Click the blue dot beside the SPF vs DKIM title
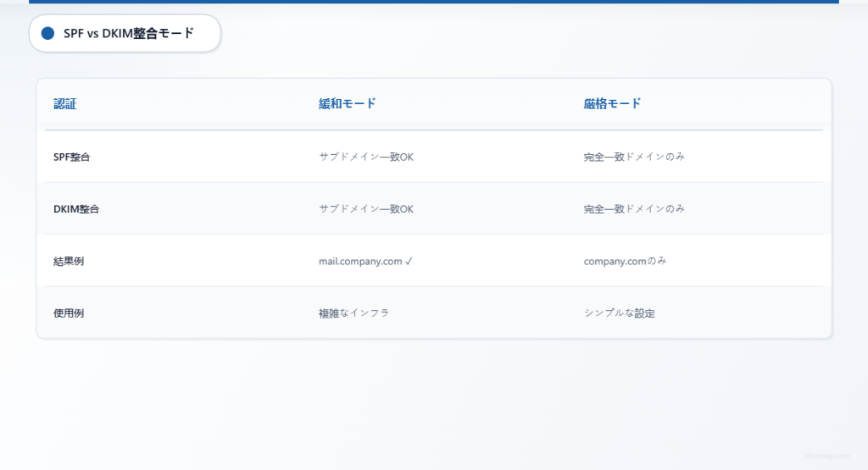The image size is (868, 470). click(47, 33)
